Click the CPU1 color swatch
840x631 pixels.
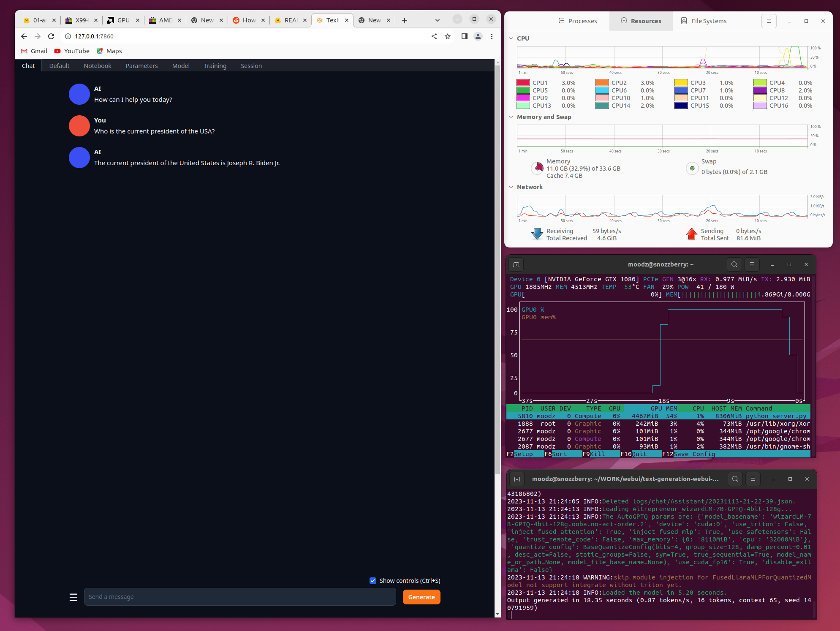[x=523, y=83]
